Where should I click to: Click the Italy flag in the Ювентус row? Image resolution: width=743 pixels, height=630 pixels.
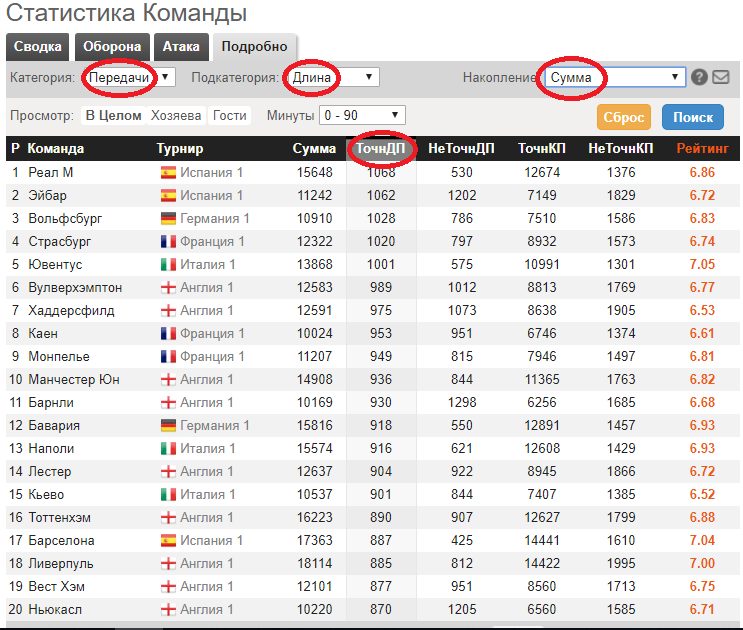[x=168, y=264]
